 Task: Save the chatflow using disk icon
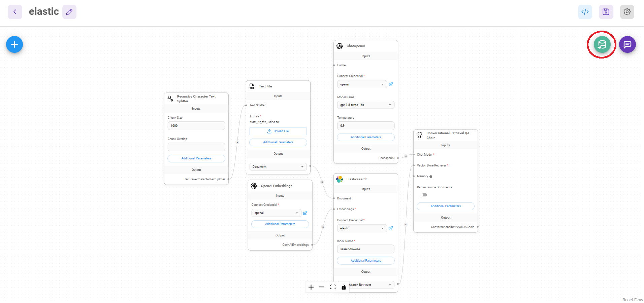[x=606, y=12]
